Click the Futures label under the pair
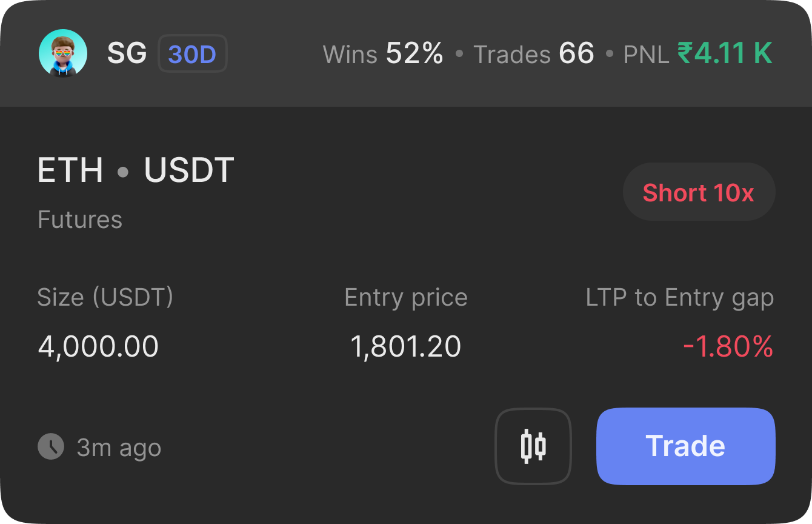Viewport: 812px width, 524px height. pyautogui.click(x=80, y=219)
